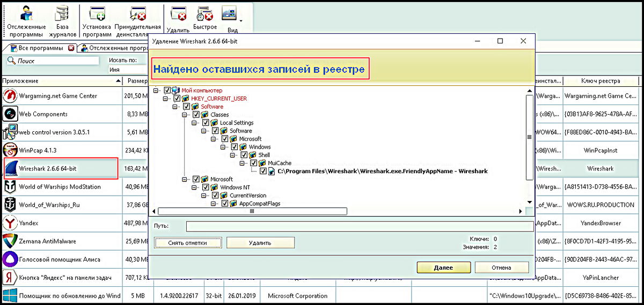Image resolution: width=644 pixels, height=305 pixels.
Task: Click the Мой компьютер computer icon in tree
Action: pos(175,91)
